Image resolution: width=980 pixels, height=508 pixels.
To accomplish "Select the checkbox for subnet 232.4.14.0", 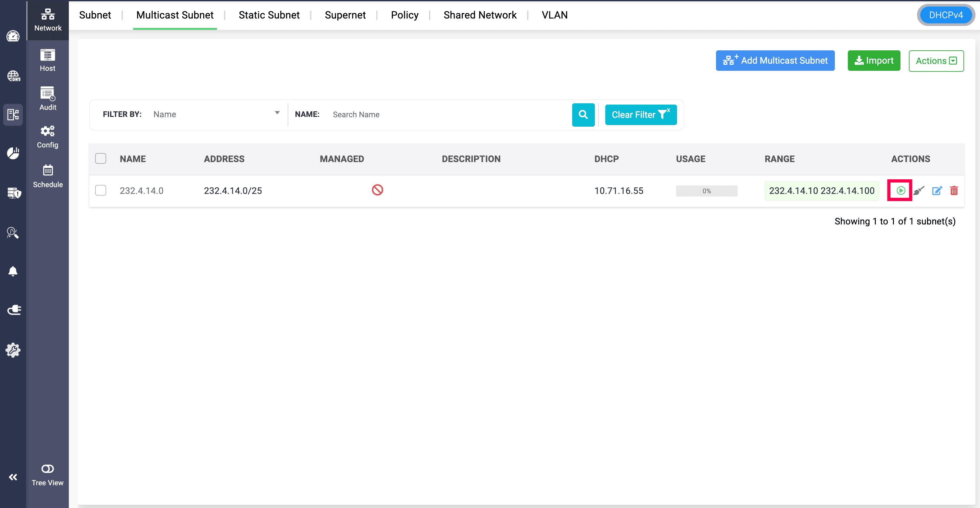I will [100, 190].
